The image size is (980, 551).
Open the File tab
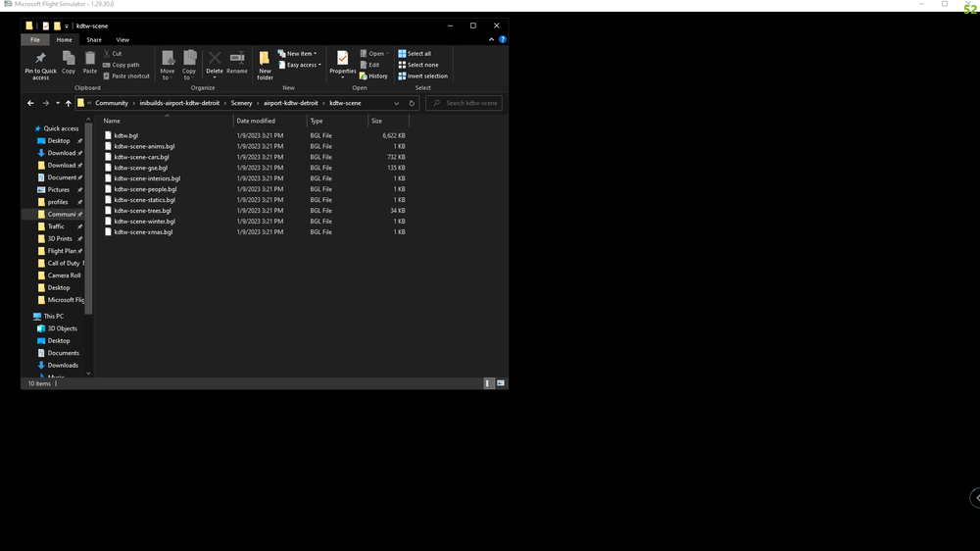tap(35, 40)
